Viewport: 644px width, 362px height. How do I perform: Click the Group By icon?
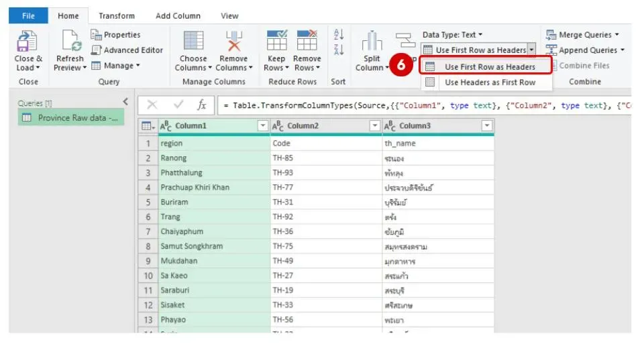405,40
